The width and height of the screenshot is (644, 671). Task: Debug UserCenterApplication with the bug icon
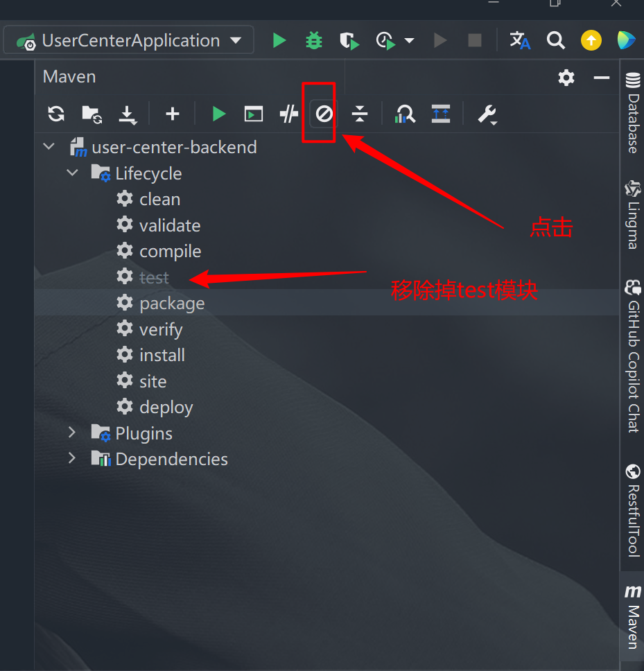click(x=314, y=41)
